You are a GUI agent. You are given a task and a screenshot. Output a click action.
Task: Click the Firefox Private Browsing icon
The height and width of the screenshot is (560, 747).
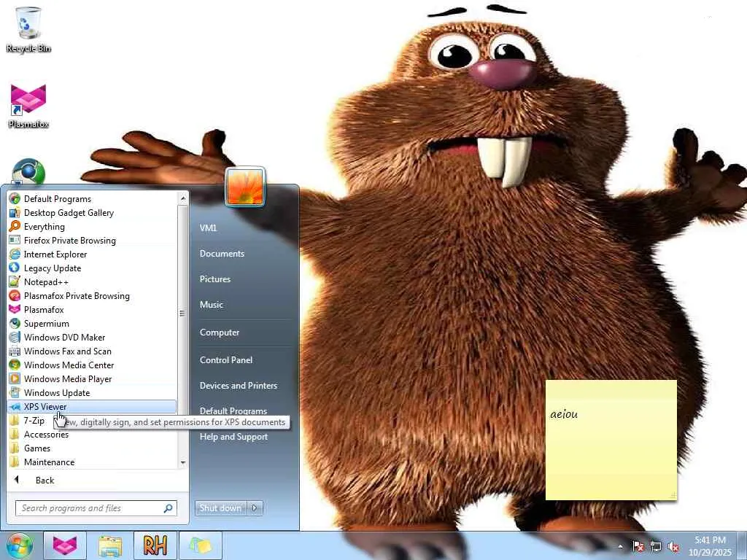[x=15, y=240]
